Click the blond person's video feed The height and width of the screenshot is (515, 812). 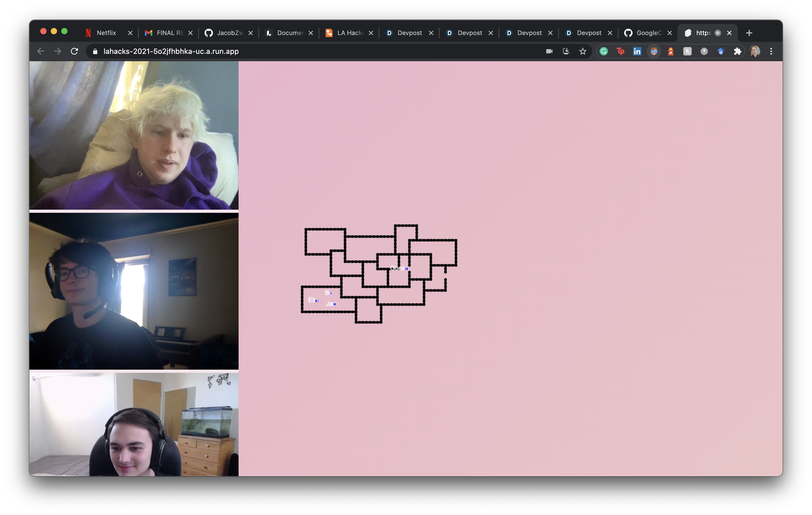(134, 135)
